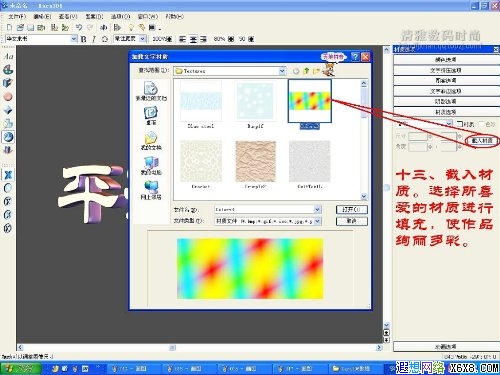Click the lightbulb lighting icon in toolbar

click(x=131, y=27)
